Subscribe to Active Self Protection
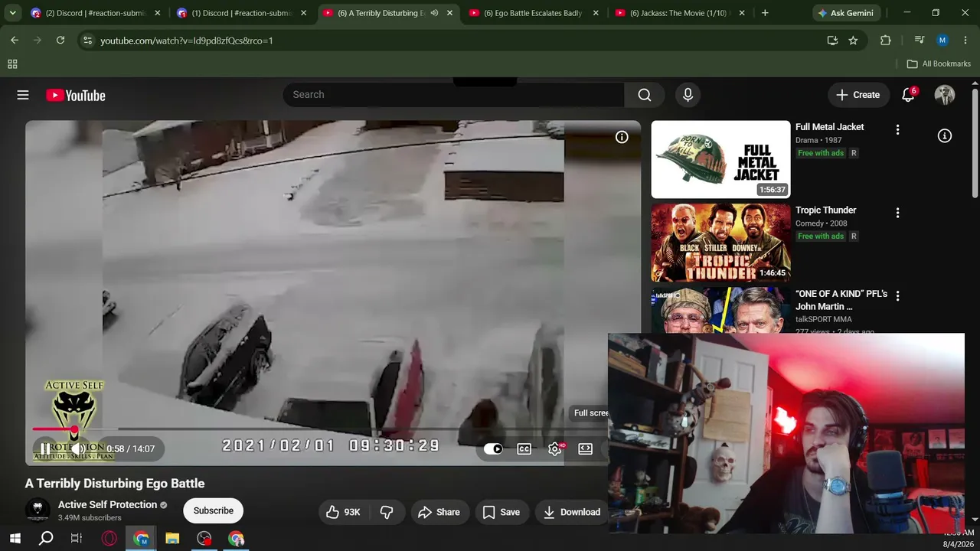 pos(214,510)
